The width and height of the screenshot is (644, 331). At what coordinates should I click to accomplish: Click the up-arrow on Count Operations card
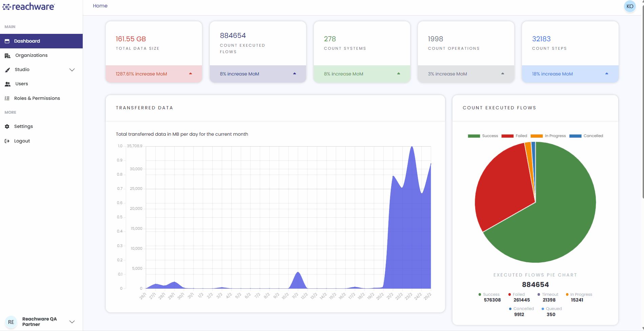pyautogui.click(x=503, y=73)
